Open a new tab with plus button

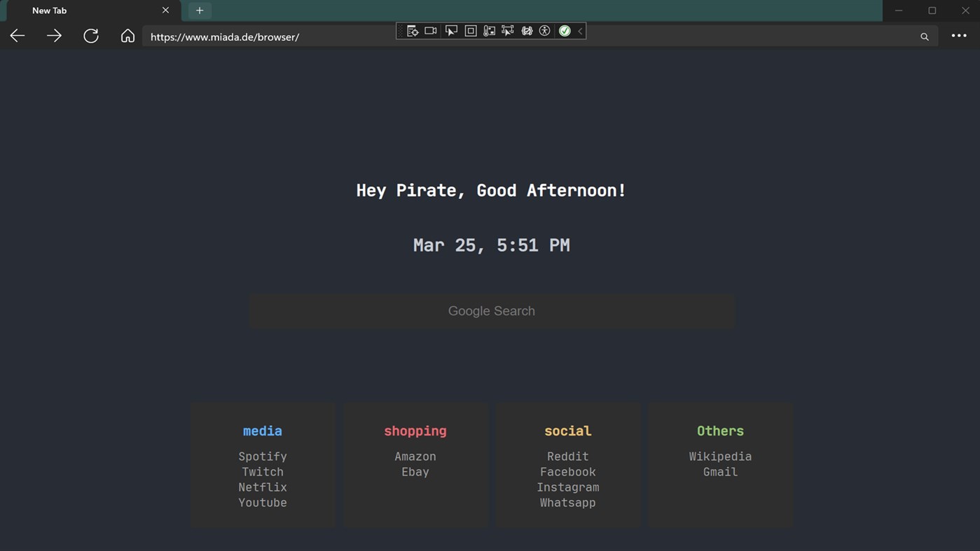click(200, 11)
